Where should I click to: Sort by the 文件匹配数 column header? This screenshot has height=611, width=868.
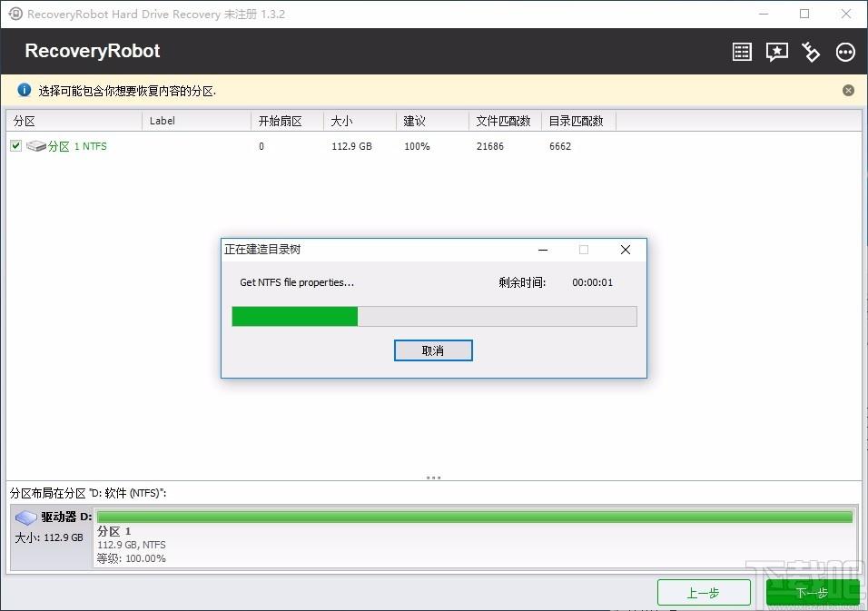(x=505, y=121)
